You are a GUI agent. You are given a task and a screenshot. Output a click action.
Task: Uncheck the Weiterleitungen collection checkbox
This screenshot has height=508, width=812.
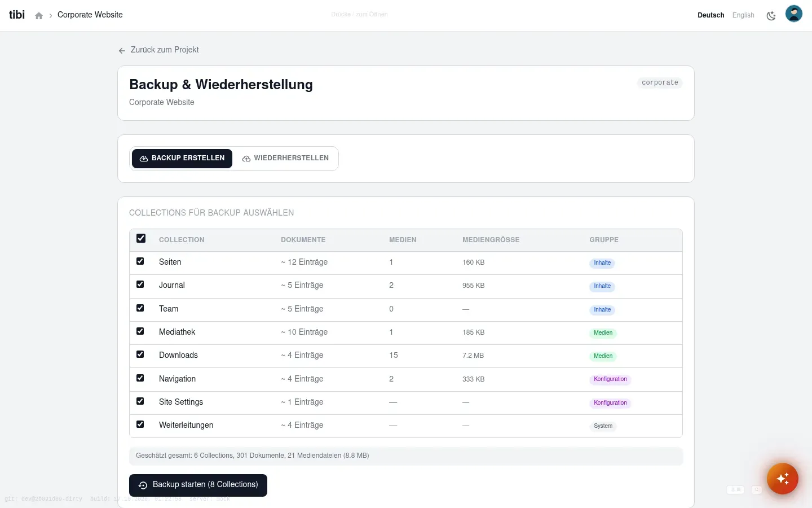[140, 424]
